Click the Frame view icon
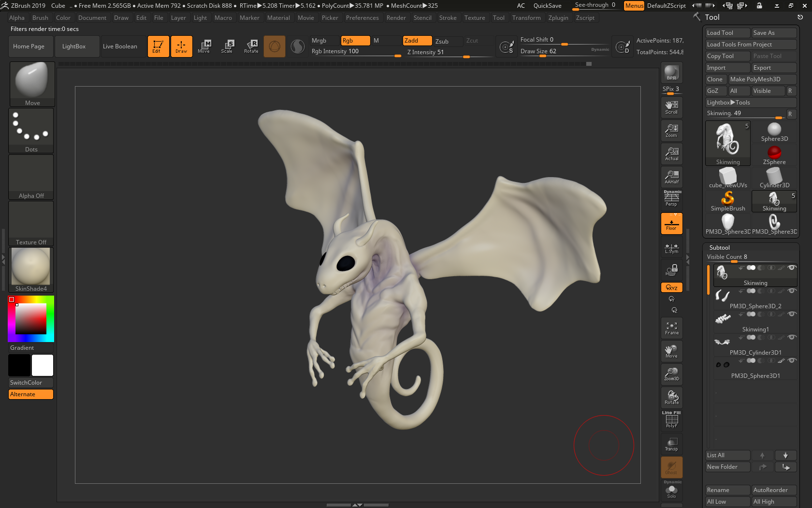The height and width of the screenshot is (508, 812). tap(671, 328)
